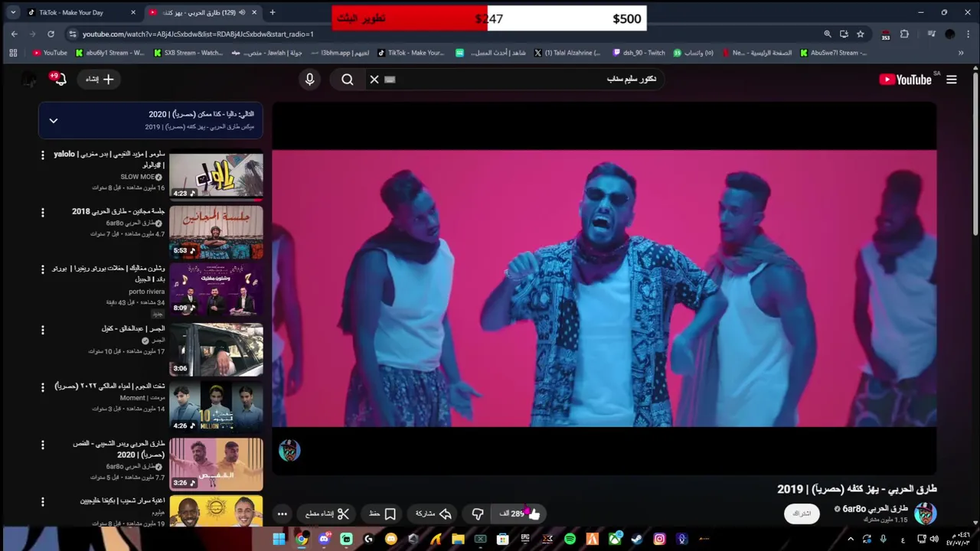The image size is (980, 551).
Task: Open a new Chrome tab with the plus
Action: (273, 12)
